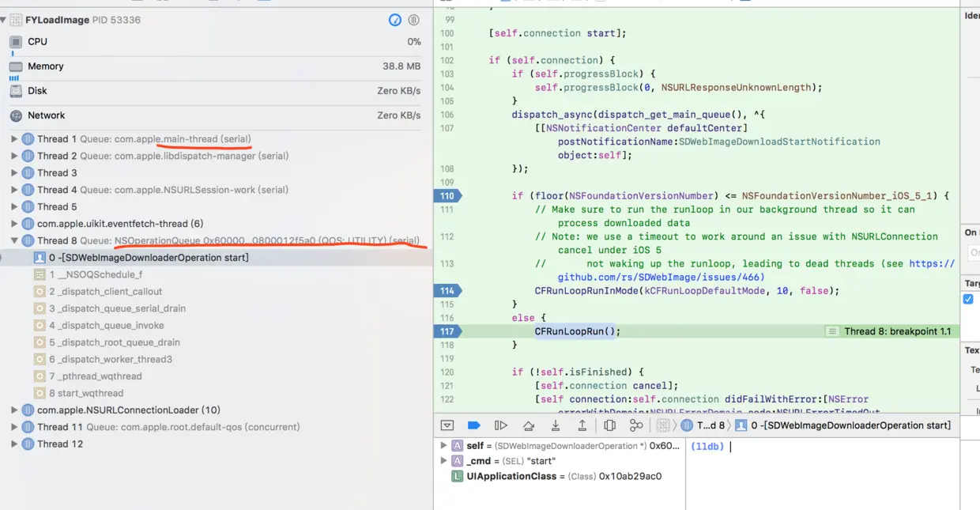Screen dimensions: 980x510
Task: Hide the debug area toggle icon
Action: pyautogui.click(x=447, y=425)
